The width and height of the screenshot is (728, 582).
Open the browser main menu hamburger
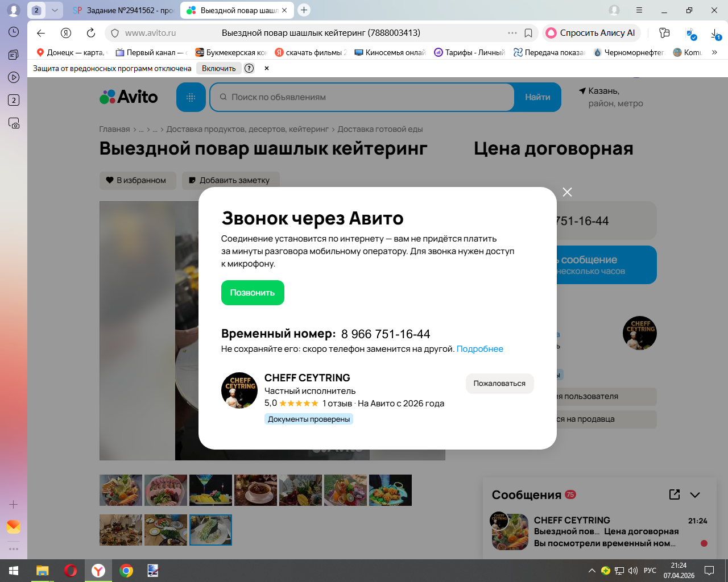point(639,10)
